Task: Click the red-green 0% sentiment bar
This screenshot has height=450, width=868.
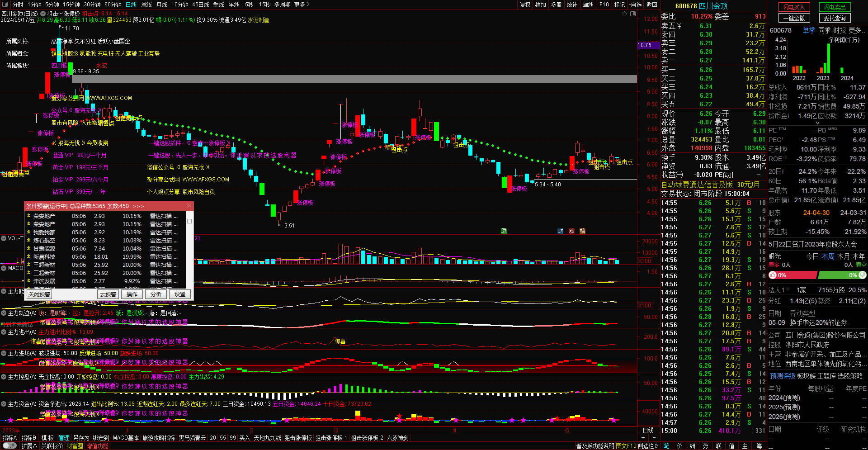Action: pos(817,275)
